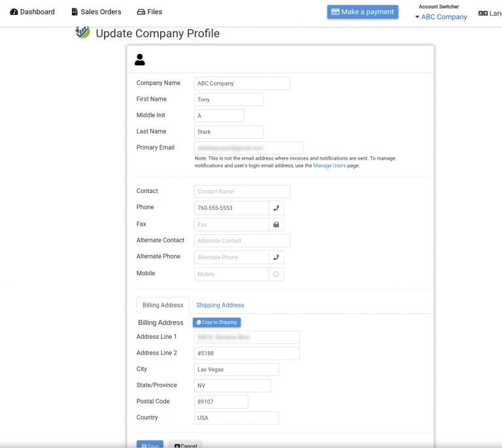Click the circle icon beside Mobile field

[276, 274]
